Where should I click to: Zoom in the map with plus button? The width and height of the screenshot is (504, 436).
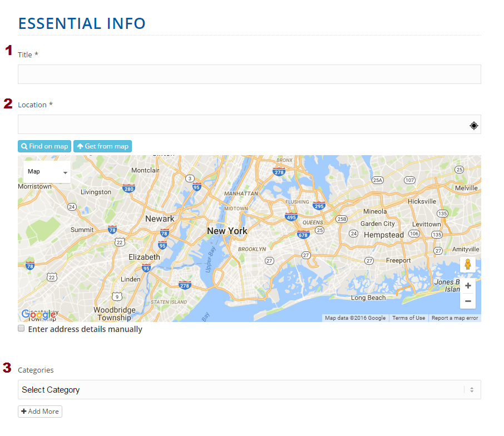(468, 286)
